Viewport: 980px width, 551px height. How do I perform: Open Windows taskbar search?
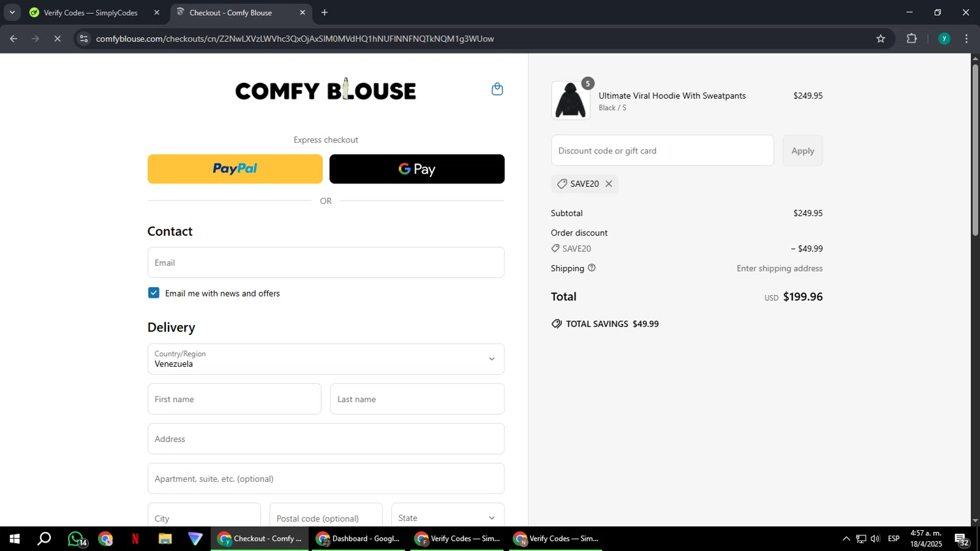(x=44, y=539)
